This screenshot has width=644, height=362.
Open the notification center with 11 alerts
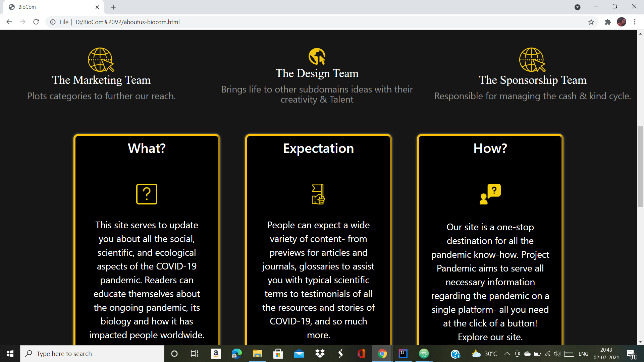631,354
